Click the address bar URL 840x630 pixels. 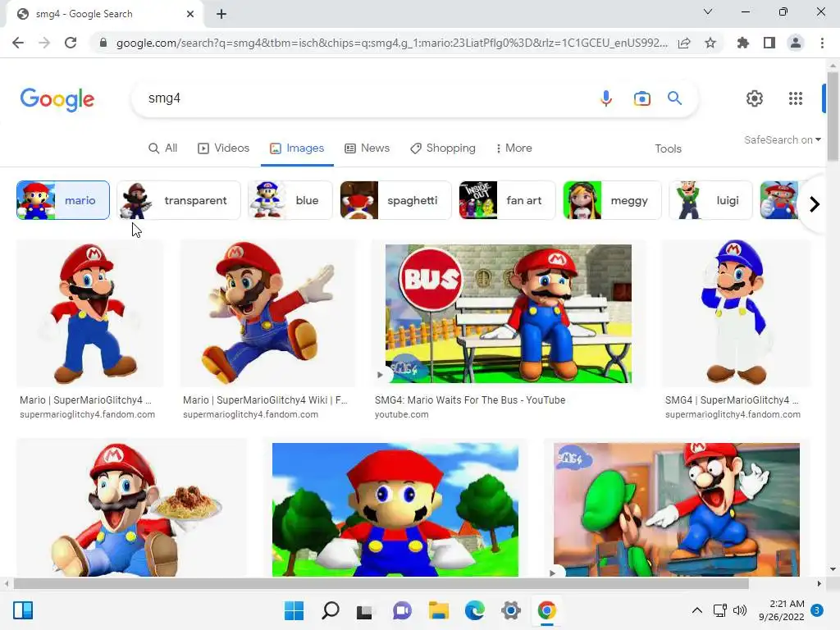[391, 43]
